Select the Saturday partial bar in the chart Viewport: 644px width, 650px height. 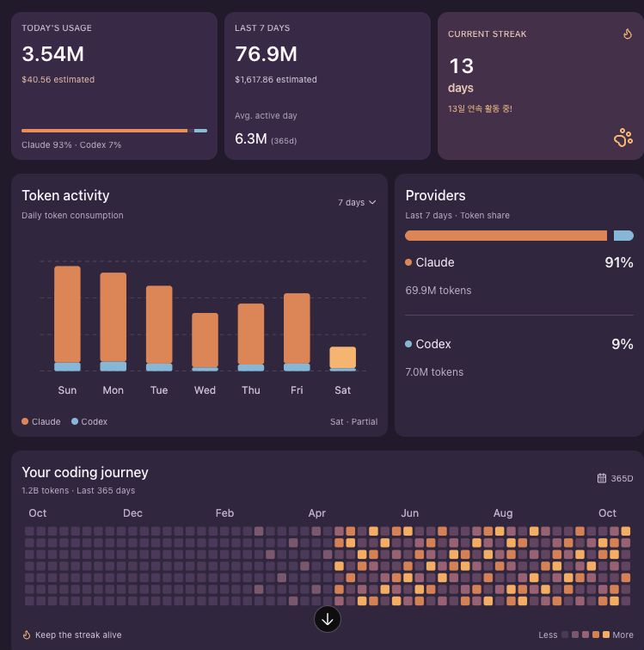pyautogui.click(x=342, y=359)
